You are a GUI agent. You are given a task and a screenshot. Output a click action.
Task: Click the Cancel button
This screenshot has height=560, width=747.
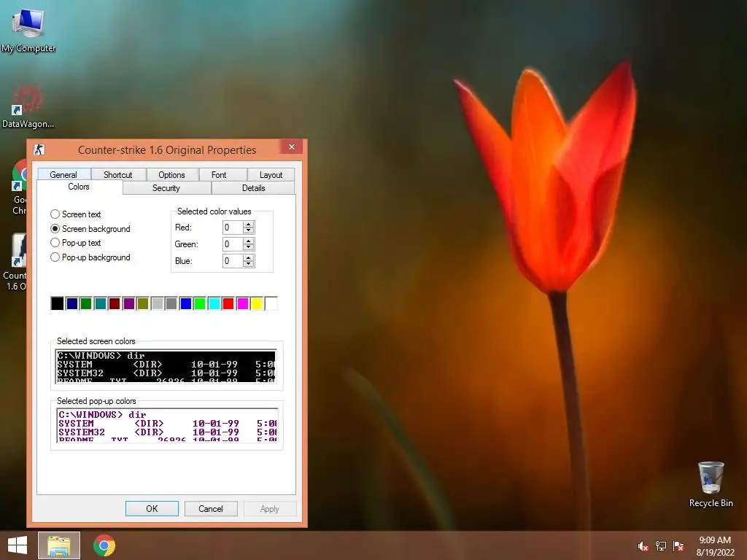[211, 508]
